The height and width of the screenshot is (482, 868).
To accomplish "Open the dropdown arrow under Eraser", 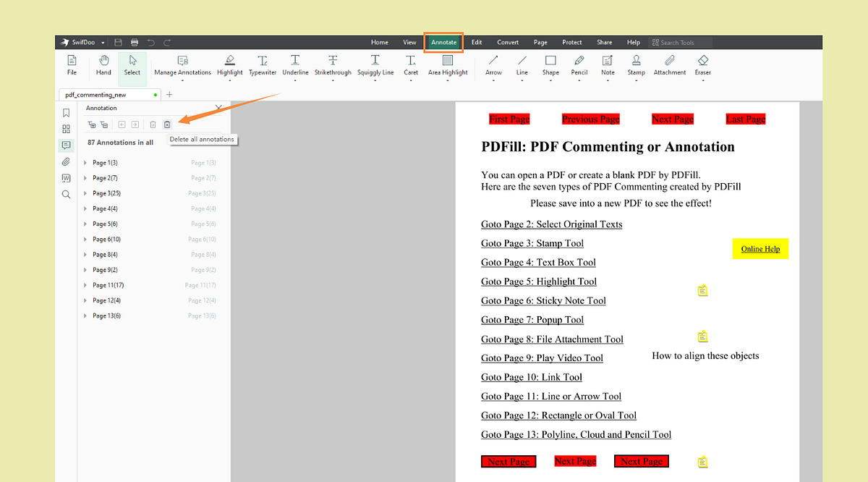I will click(703, 80).
